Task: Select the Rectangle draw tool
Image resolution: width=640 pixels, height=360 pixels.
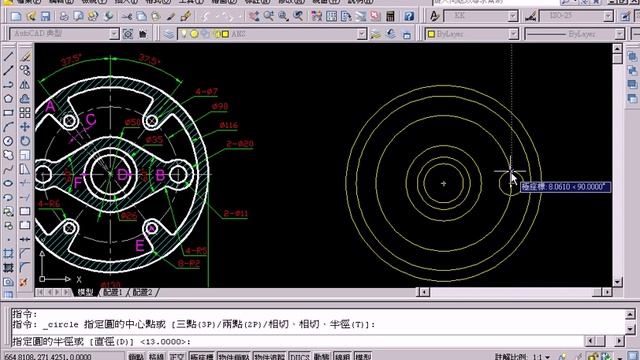Action: tap(8, 113)
